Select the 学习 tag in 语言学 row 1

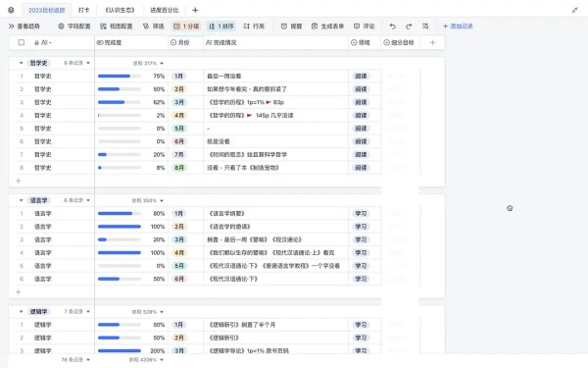pos(361,213)
